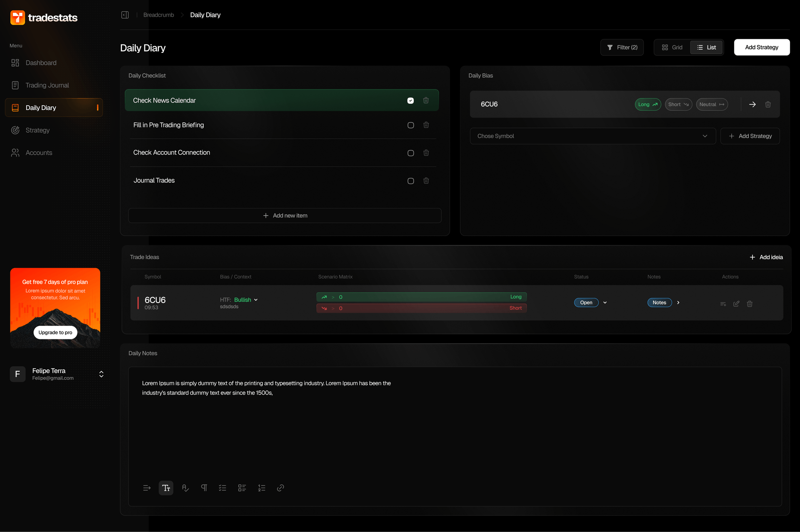Delete the 6CU6 daily bias entry
The width and height of the screenshot is (800, 532).
click(768, 104)
